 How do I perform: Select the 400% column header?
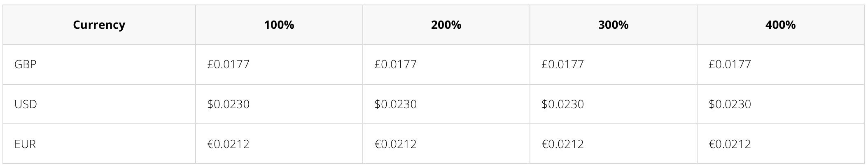(x=780, y=25)
